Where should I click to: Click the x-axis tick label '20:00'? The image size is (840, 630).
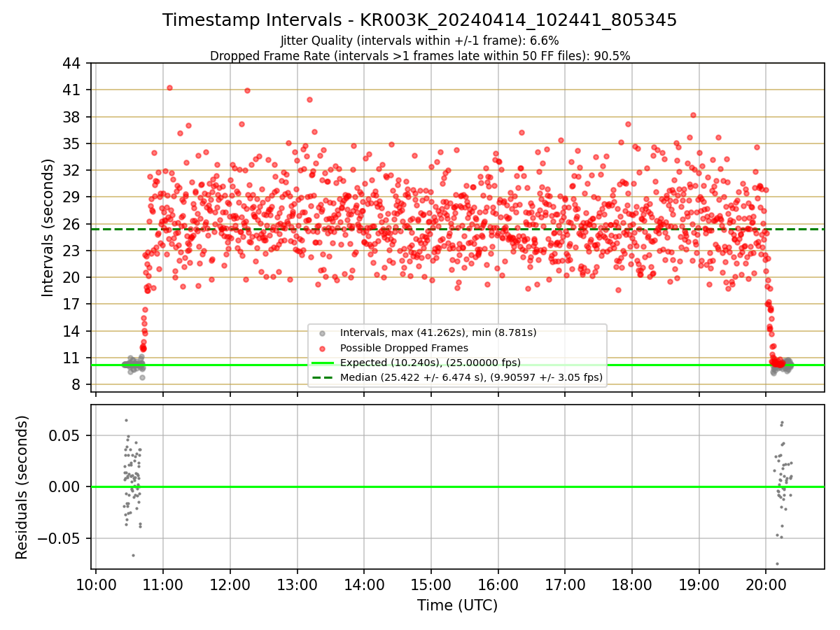(x=766, y=585)
